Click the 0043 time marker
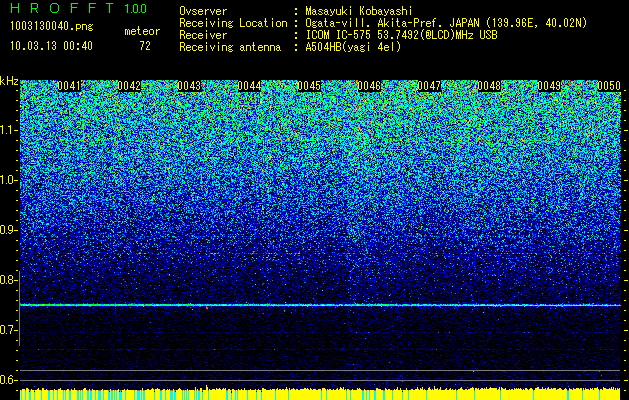This screenshot has width=629, height=400. pyautogui.click(x=189, y=86)
